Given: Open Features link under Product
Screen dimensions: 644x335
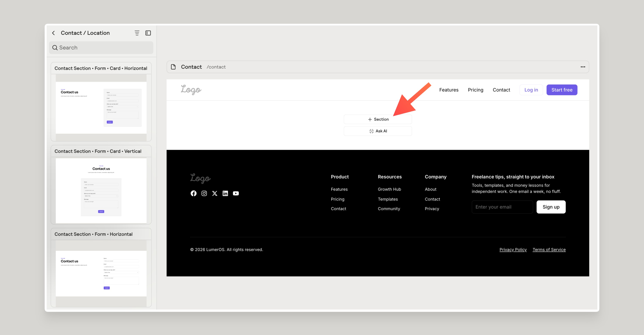Looking at the screenshot, I should click(339, 189).
